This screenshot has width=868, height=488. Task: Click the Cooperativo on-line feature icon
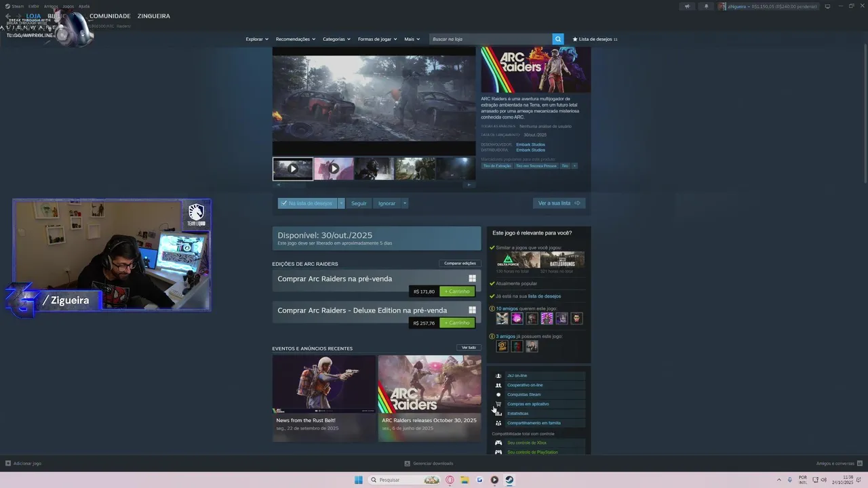pyautogui.click(x=498, y=385)
